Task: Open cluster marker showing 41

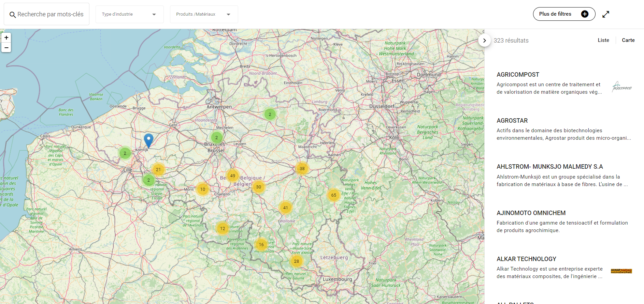Action: pyautogui.click(x=285, y=208)
